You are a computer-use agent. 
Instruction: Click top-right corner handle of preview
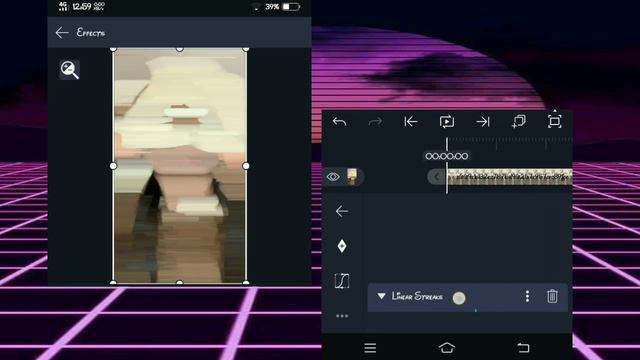tap(246, 49)
